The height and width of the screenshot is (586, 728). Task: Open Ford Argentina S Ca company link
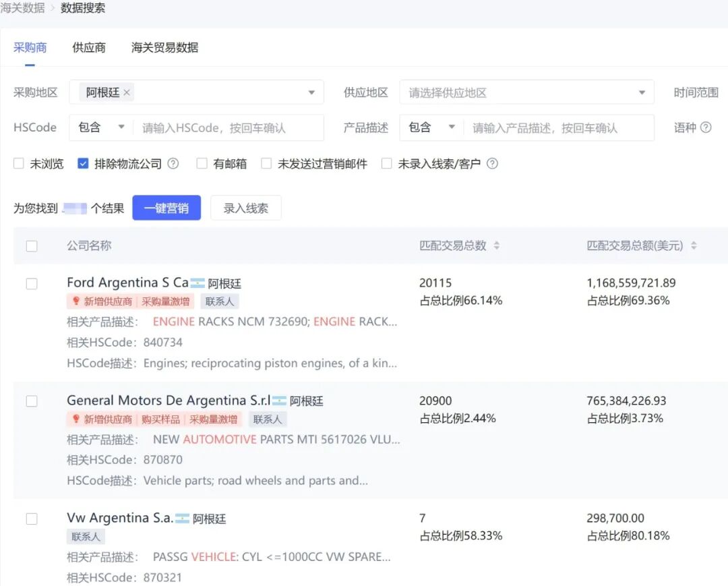[127, 283]
